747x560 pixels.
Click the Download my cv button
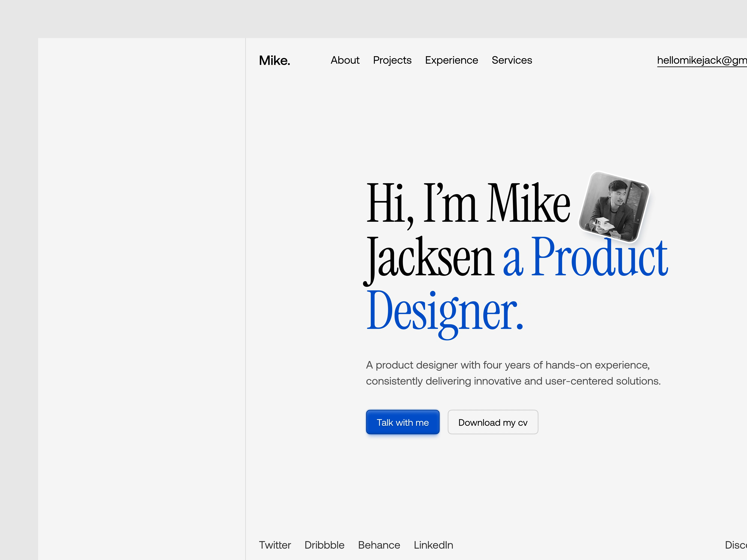click(x=492, y=422)
